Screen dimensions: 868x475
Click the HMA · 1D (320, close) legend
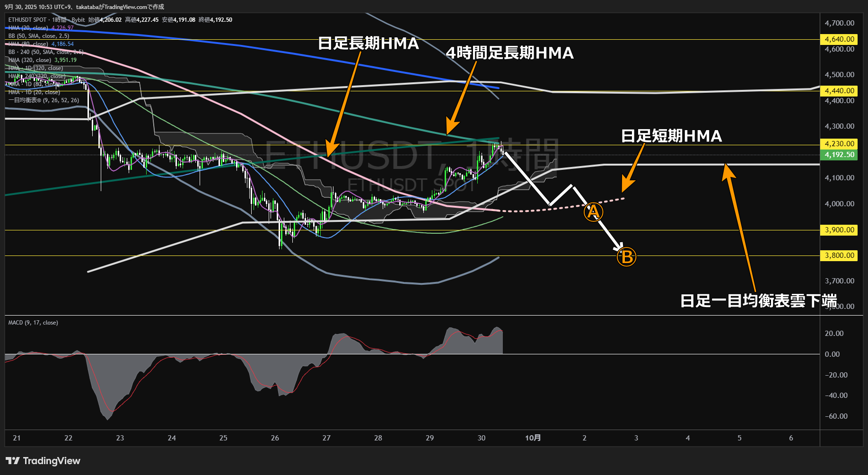coord(35,68)
